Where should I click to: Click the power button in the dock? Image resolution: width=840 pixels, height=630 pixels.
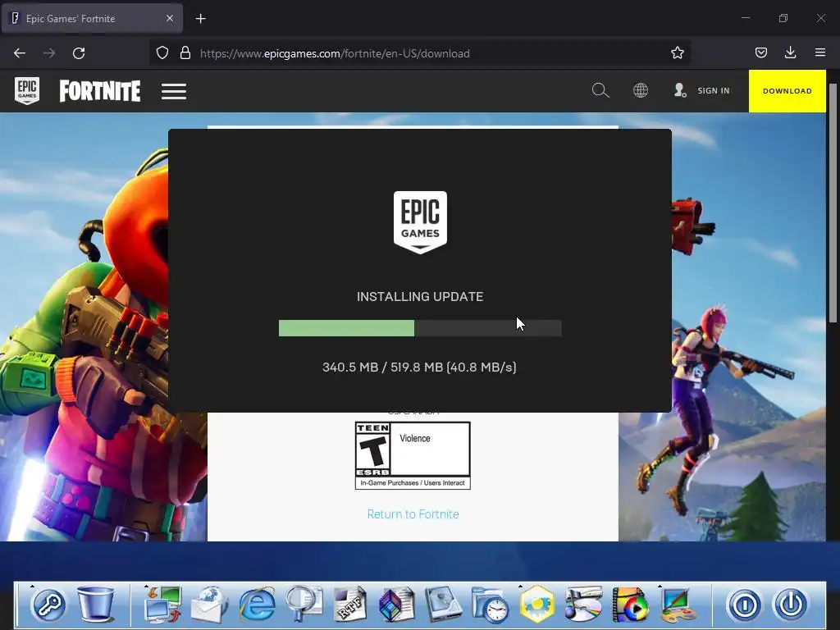(x=791, y=605)
